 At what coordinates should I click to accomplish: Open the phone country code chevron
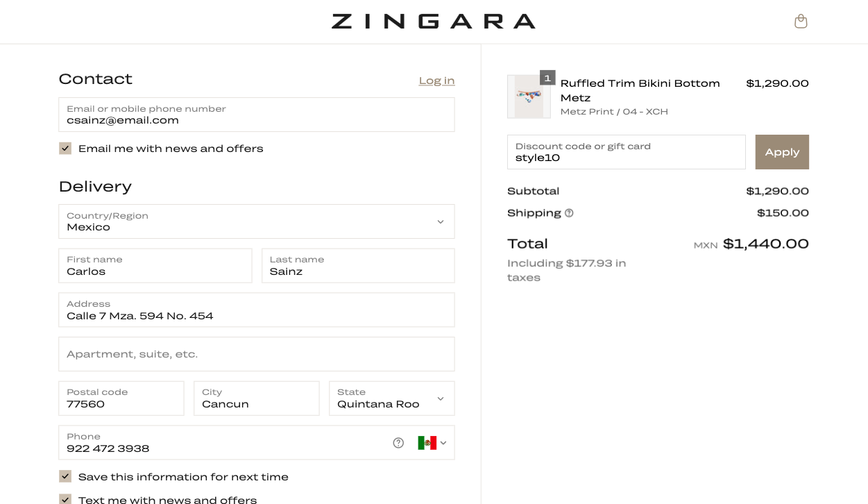point(443,443)
